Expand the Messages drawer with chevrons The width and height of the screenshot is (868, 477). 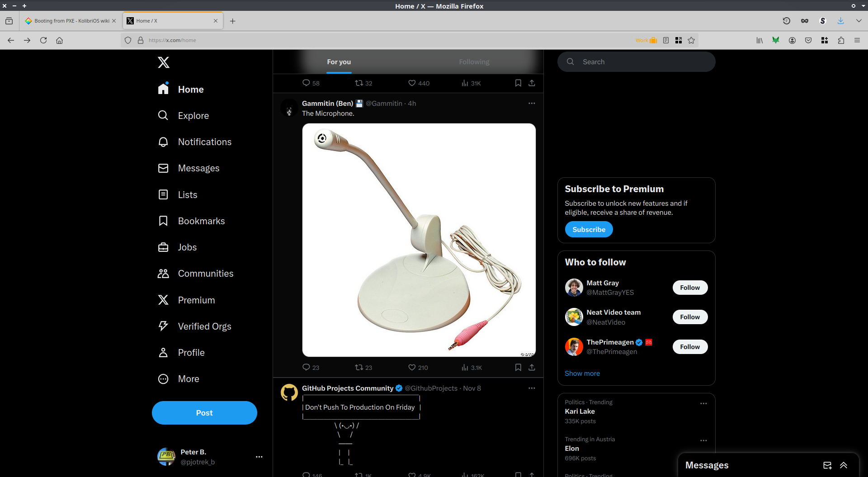point(844,465)
